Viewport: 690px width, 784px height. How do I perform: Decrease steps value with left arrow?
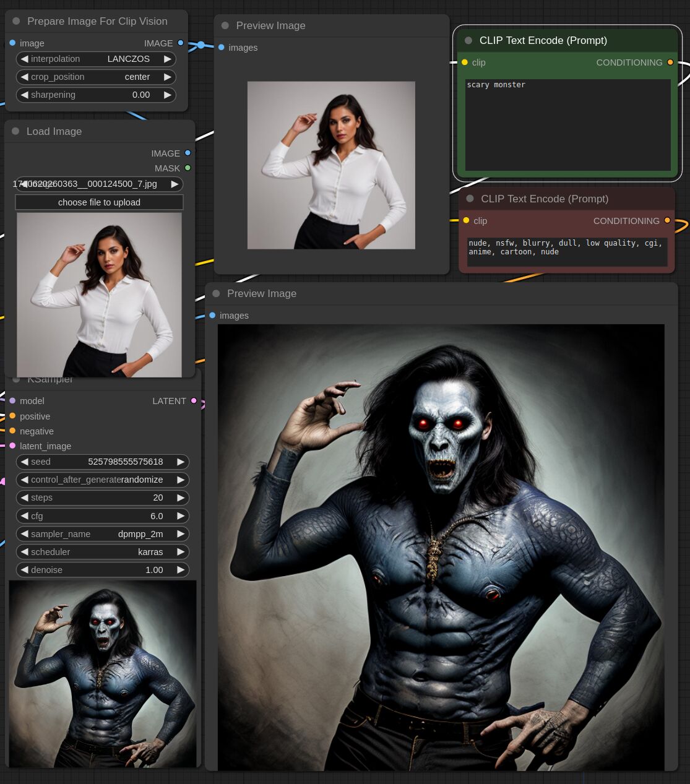24,498
